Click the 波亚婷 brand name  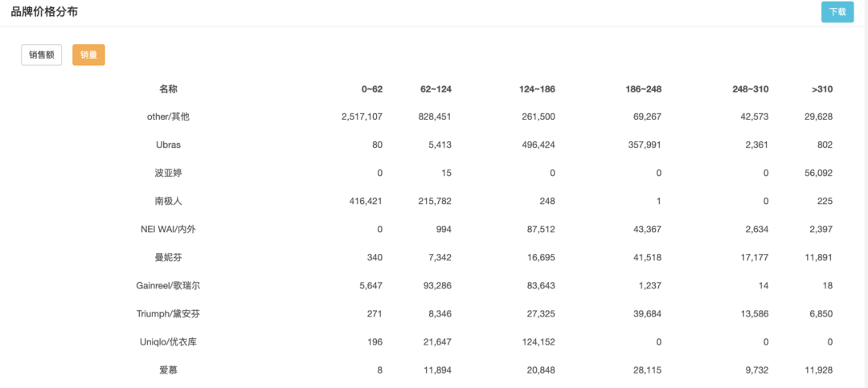[x=168, y=173]
